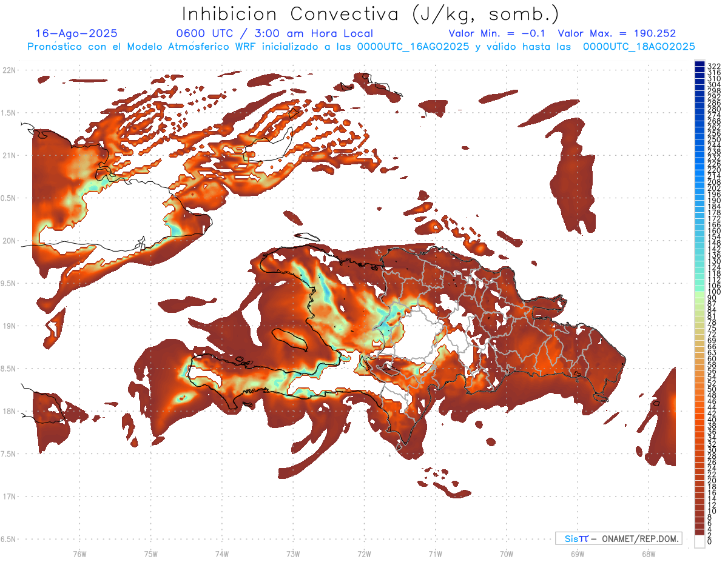The image size is (728, 562).
Task: Click the 18N latitude label
Action: pyautogui.click(x=8, y=411)
